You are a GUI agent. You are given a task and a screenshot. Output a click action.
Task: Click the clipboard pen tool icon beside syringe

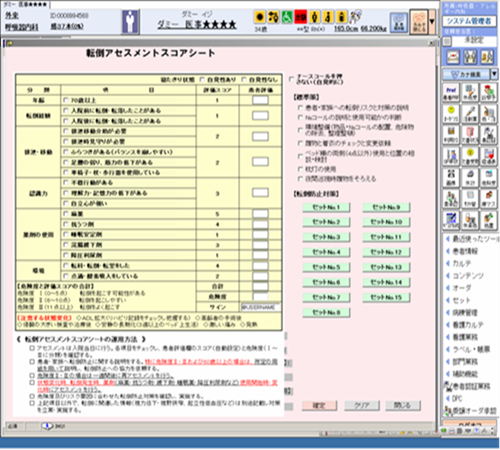(489, 114)
